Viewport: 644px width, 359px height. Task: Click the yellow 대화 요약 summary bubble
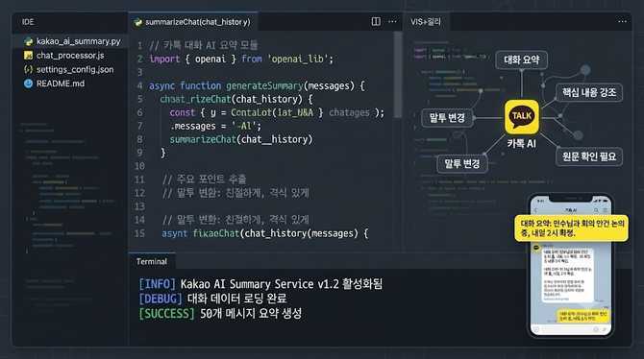[571, 228]
